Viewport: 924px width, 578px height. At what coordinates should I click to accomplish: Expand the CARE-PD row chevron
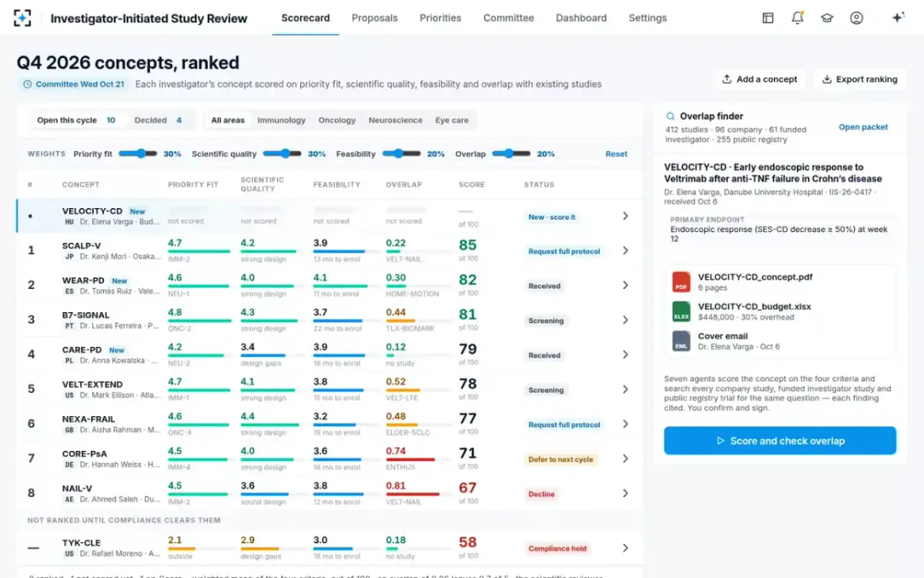click(625, 355)
